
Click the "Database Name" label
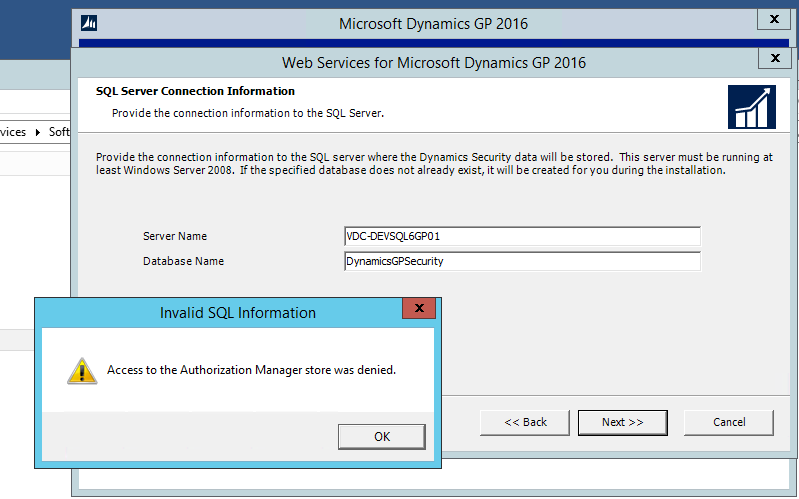pyautogui.click(x=183, y=261)
